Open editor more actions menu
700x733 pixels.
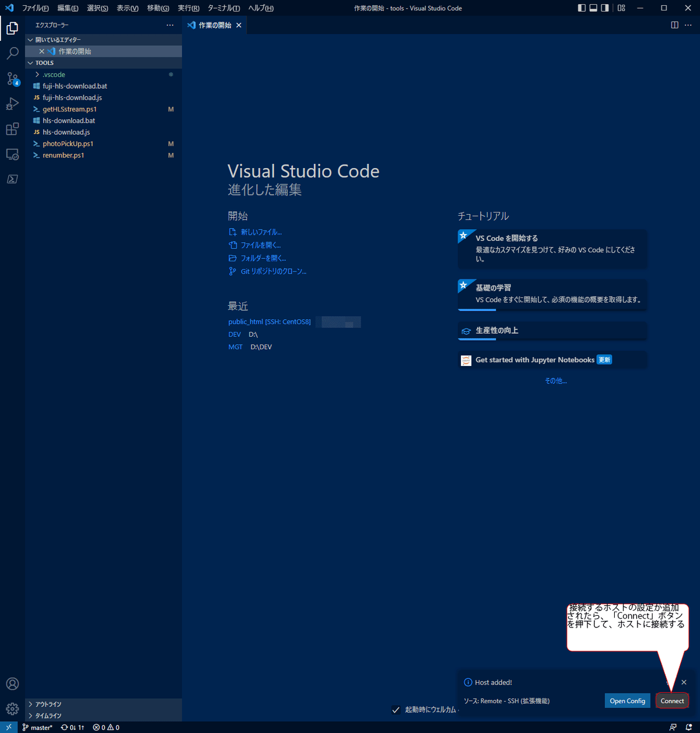click(688, 25)
